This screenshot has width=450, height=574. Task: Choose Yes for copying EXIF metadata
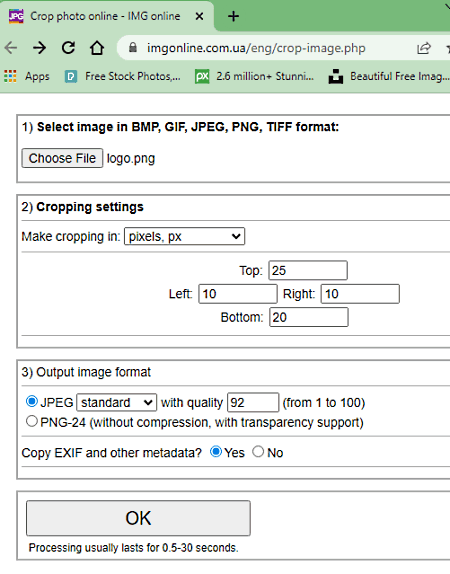(x=216, y=452)
